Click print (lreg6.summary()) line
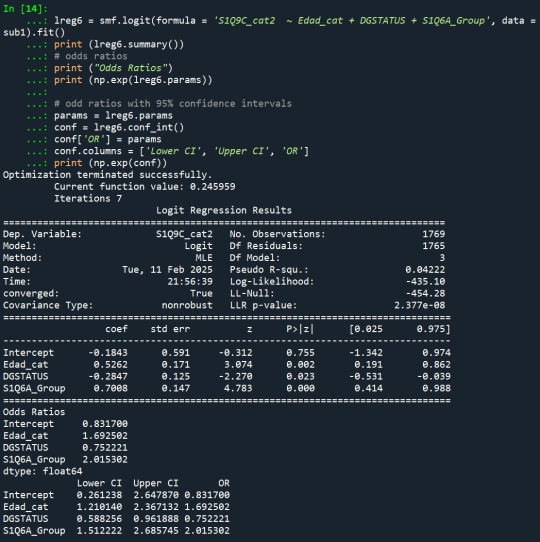540x542 pixels. click(119, 45)
